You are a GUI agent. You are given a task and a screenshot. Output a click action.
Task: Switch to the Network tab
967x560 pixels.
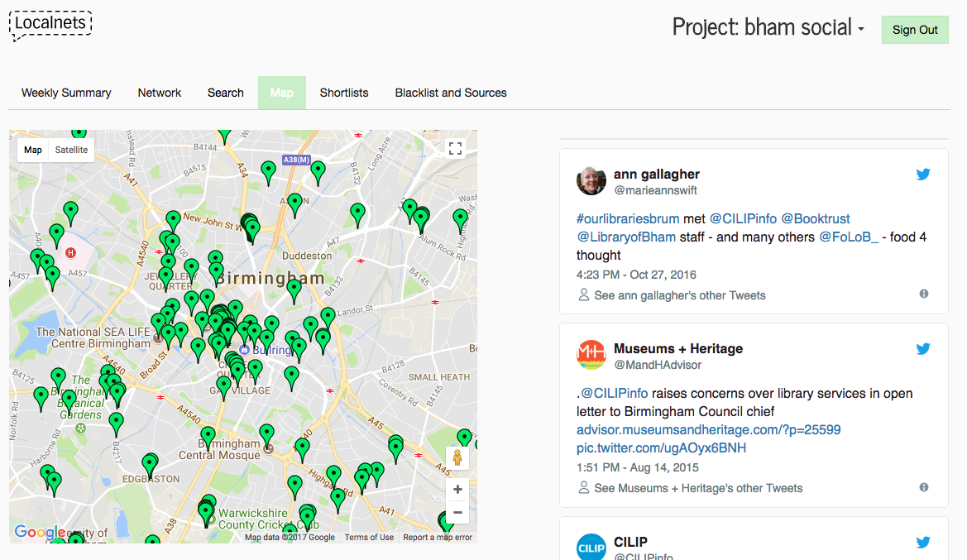click(x=159, y=93)
